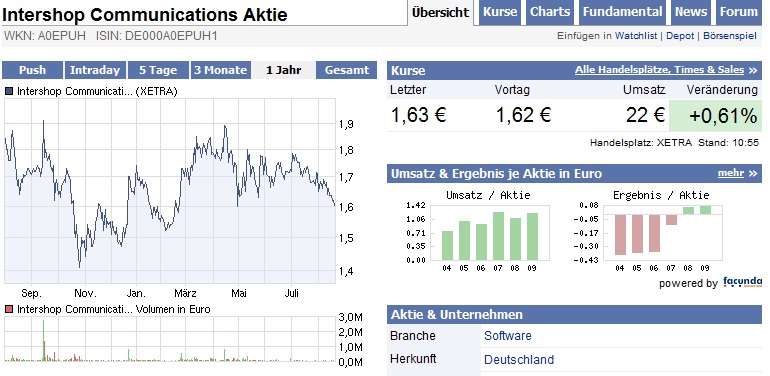Click the red legend square for Volumen
This screenshot has width=770, height=376.
pos(9,309)
